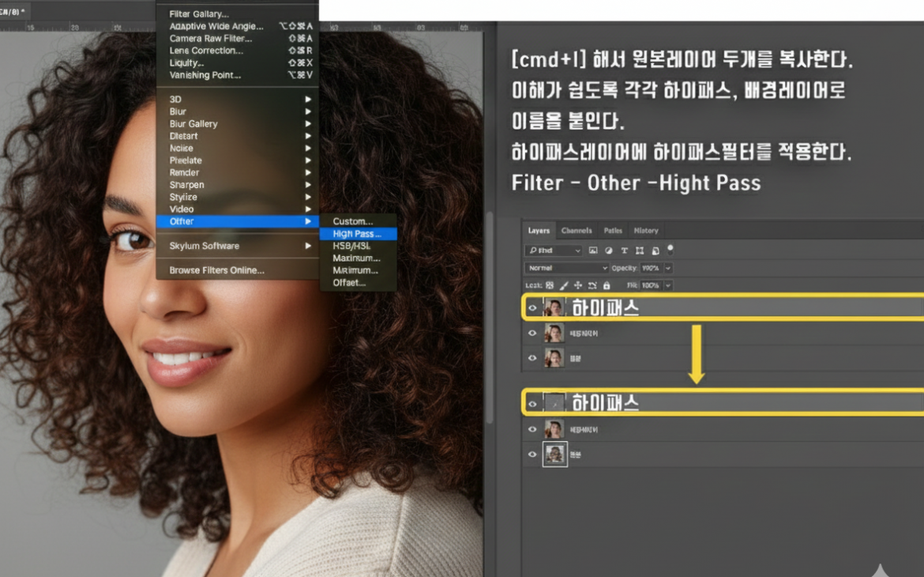924x577 pixels.
Task: Toggle visibility of the bottom-most layer
Action: (x=532, y=454)
